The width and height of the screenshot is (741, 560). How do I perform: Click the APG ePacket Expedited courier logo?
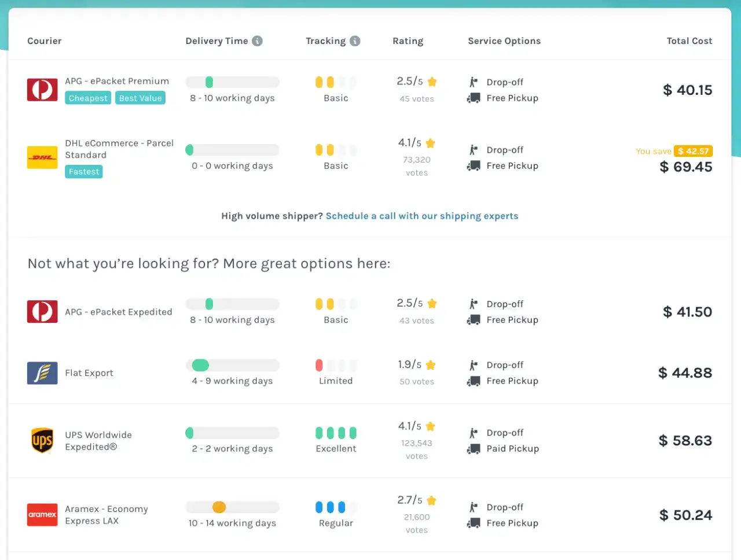[42, 311]
